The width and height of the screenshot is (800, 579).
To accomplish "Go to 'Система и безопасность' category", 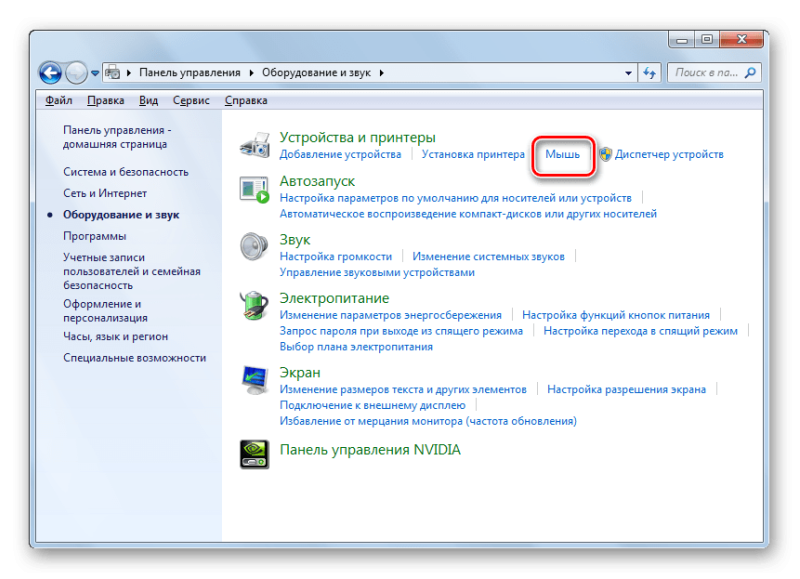I will (x=126, y=172).
